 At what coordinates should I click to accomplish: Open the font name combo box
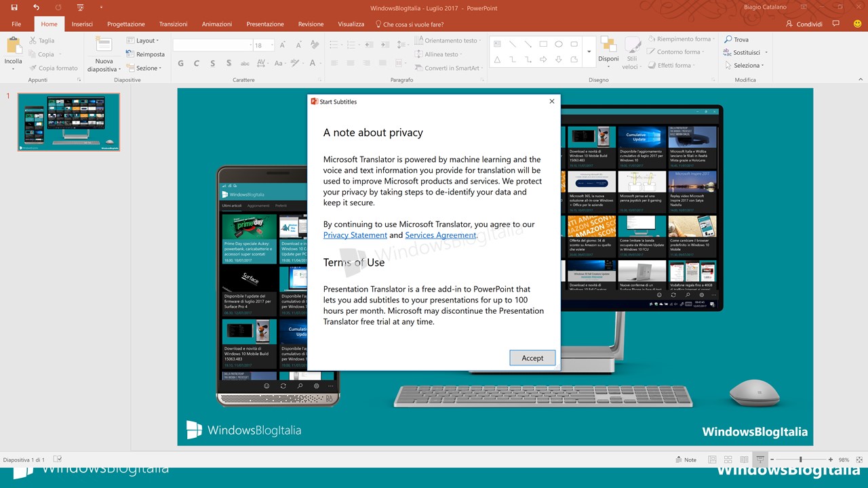click(213, 45)
